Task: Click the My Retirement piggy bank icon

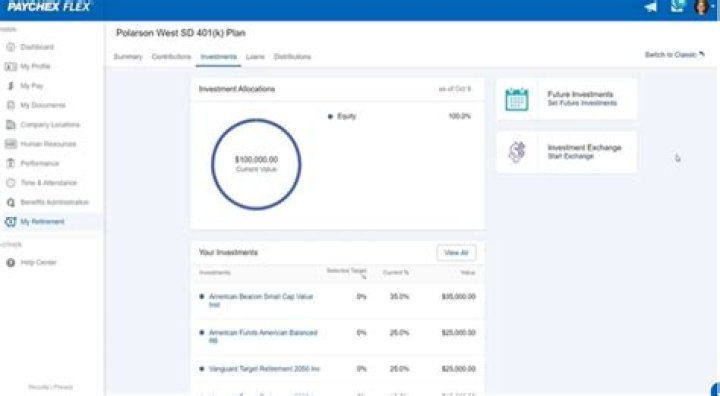Action: click(x=10, y=222)
